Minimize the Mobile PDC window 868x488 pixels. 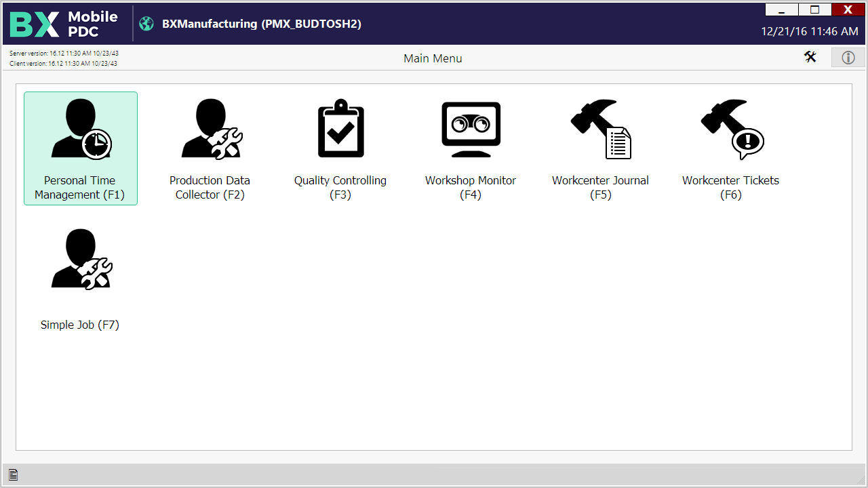pyautogui.click(x=782, y=9)
